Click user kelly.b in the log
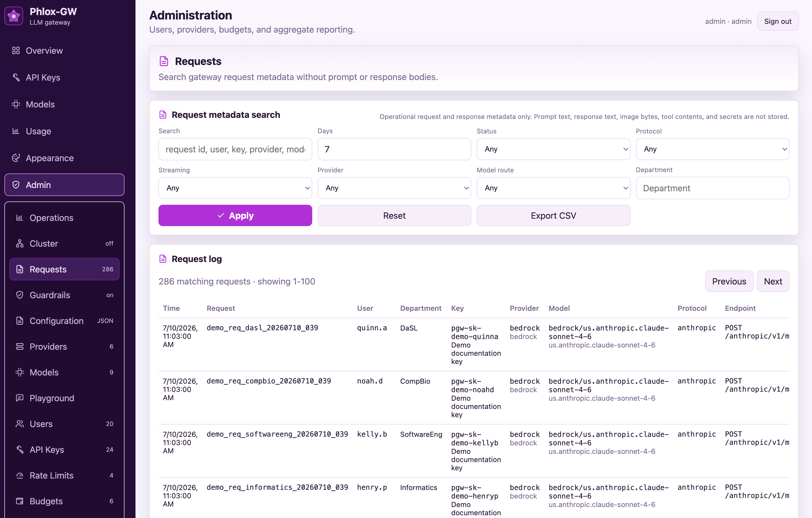The height and width of the screenshot is (518, 812). [x=372, y=434]
